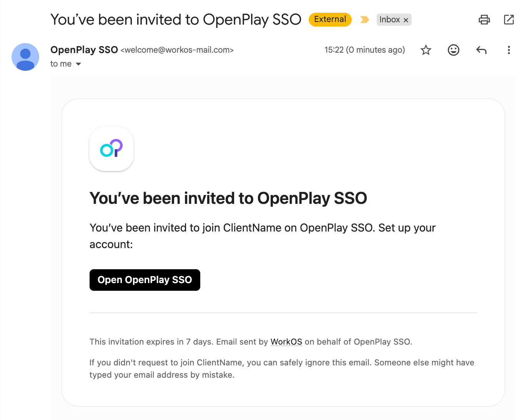This screenshot has width=522, height=420.
Task: Open the three-dot More menu
Action: (509, 50)
